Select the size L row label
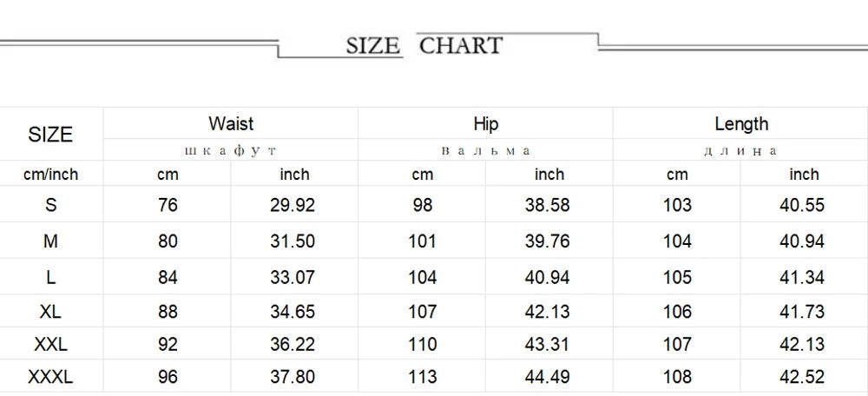The width and height of the screenshot is (868, 396). [51, 277]
